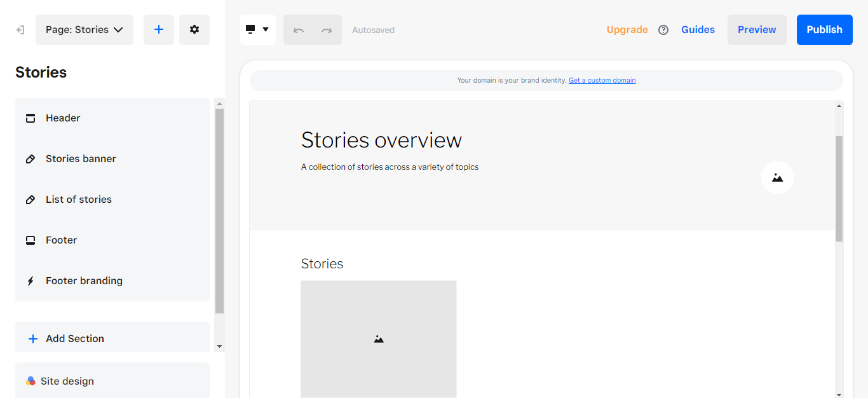The width and height of the screenshot is (868, 398).
Task: Click the Add Section button
Action: click(x=112, y=338)
